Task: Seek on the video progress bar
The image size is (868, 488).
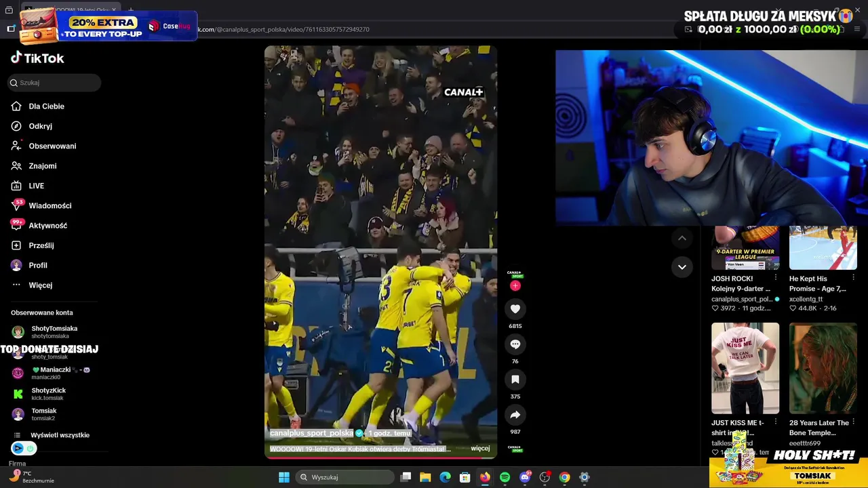Action: point(380,457)
